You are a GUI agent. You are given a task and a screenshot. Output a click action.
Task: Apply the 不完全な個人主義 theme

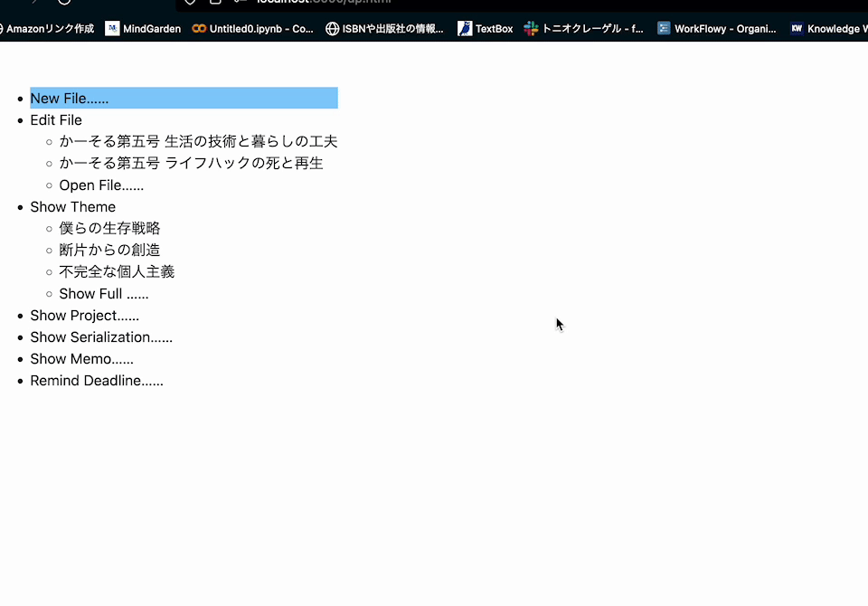click(x=117, y=271)
